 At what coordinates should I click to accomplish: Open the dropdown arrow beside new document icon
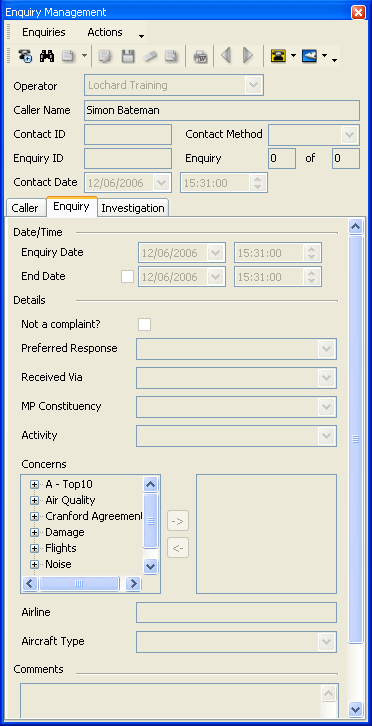[84, 56]
